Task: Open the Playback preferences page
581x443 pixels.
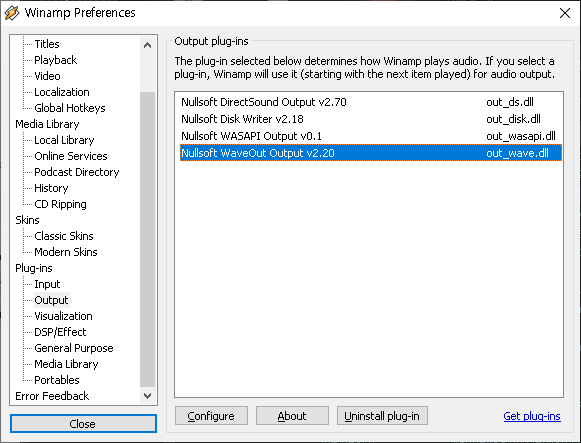Action: pos(56,60)
